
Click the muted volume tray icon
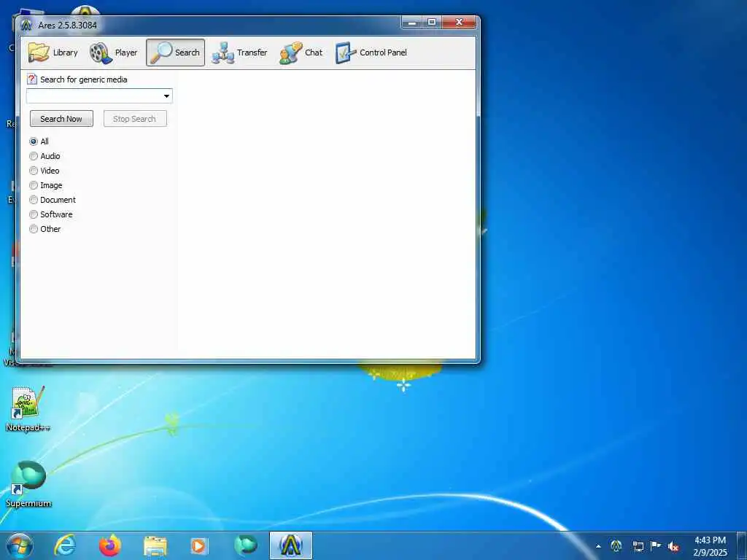tap(673, 547)
